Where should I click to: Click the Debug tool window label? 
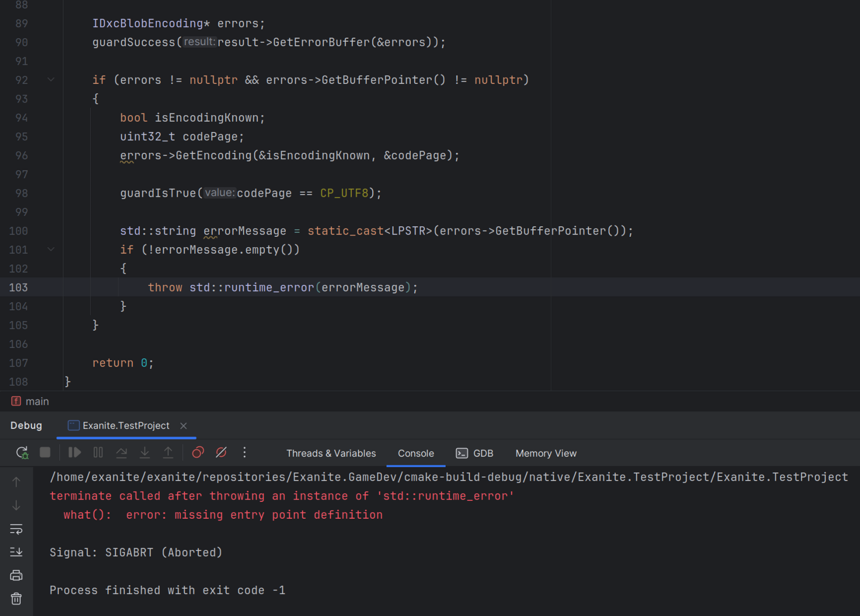pyautogui.click(x=26, y=425)
